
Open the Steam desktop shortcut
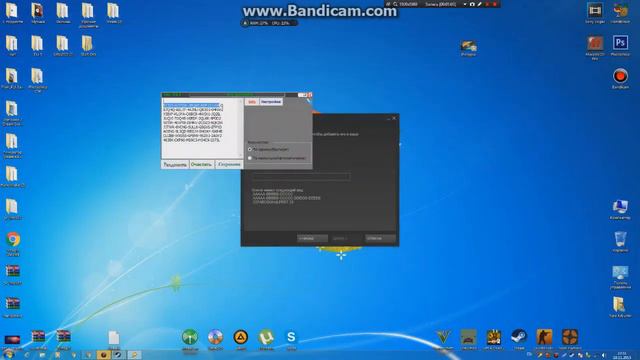coord(519,337)
